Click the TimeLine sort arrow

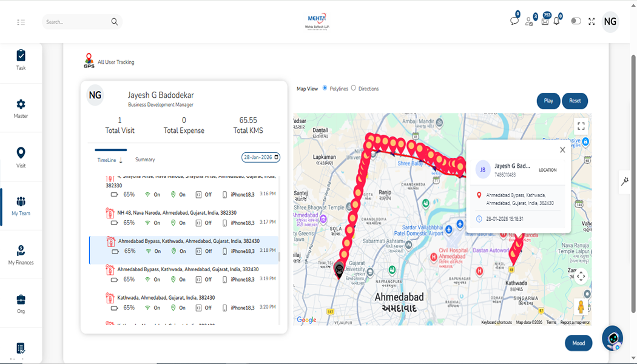click(121, 160)
